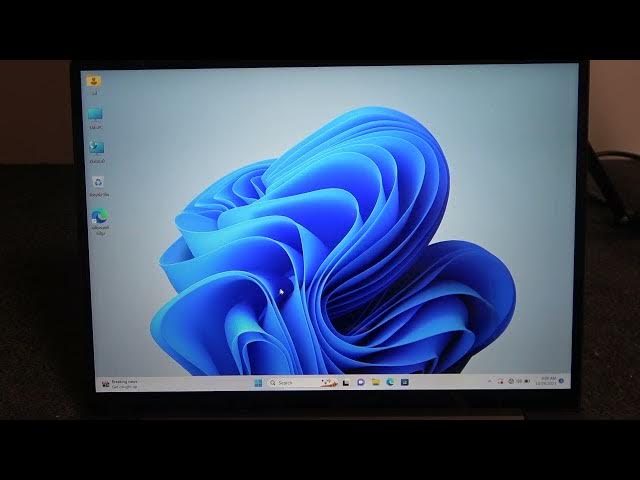Image resolution: width=640 pixels, height=480 pixels.
Task: Open the This PC desktop icon
Action: 95,118
